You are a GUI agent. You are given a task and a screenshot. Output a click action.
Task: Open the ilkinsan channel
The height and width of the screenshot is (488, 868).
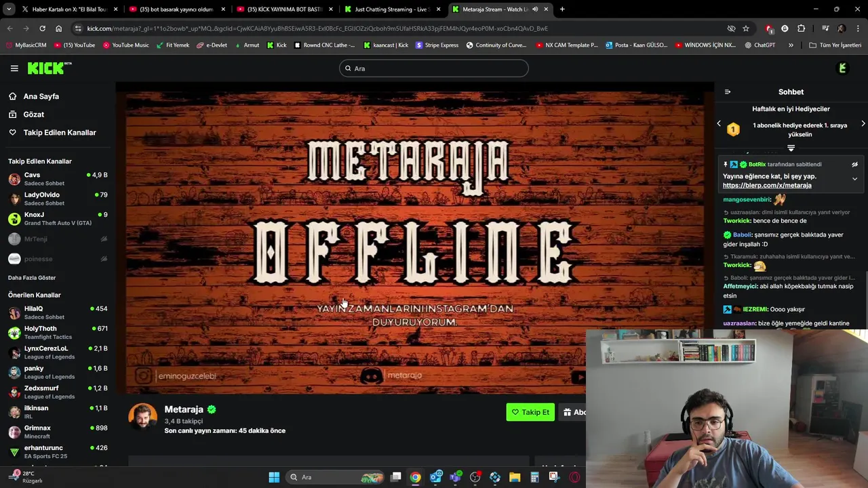coord(58,412)
